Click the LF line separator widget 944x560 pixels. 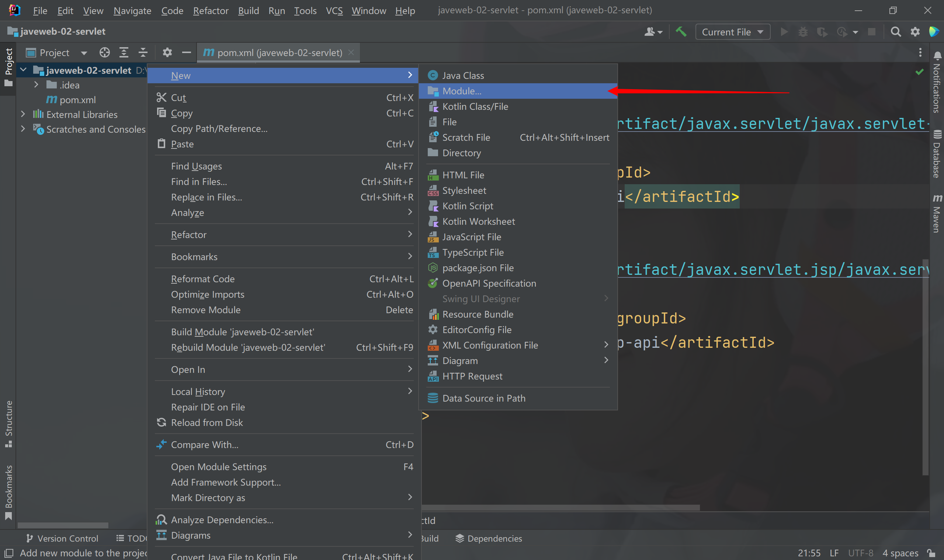tap(834, 553)
